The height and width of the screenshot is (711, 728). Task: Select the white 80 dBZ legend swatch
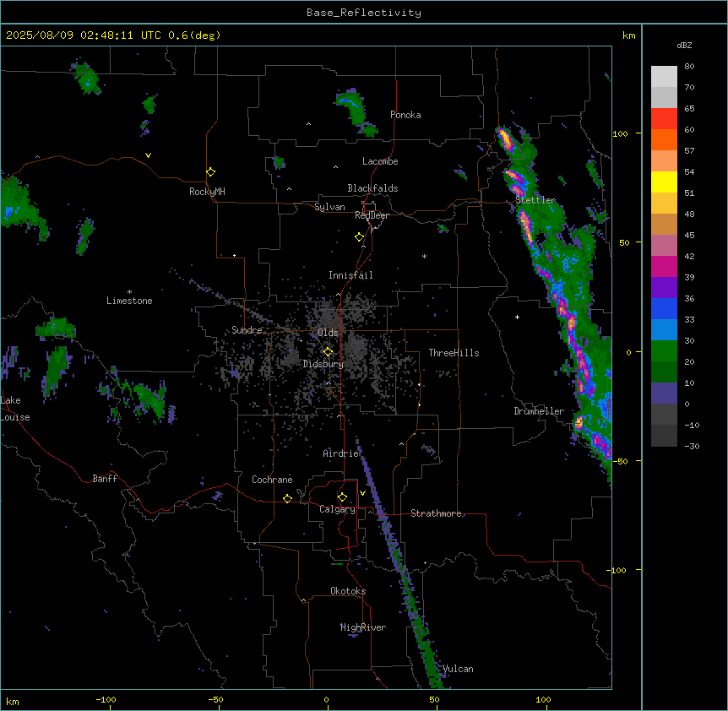tap(664, 77)
